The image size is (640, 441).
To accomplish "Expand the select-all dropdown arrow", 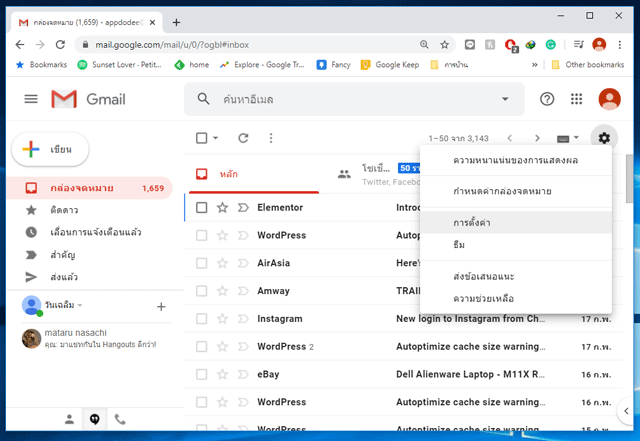I will pos(216,138).
